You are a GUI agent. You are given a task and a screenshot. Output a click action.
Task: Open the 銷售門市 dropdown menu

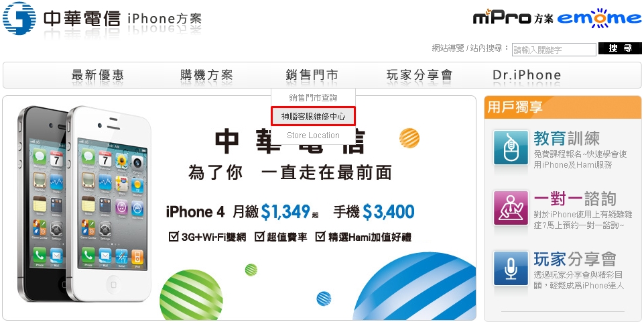coord(312,75)
